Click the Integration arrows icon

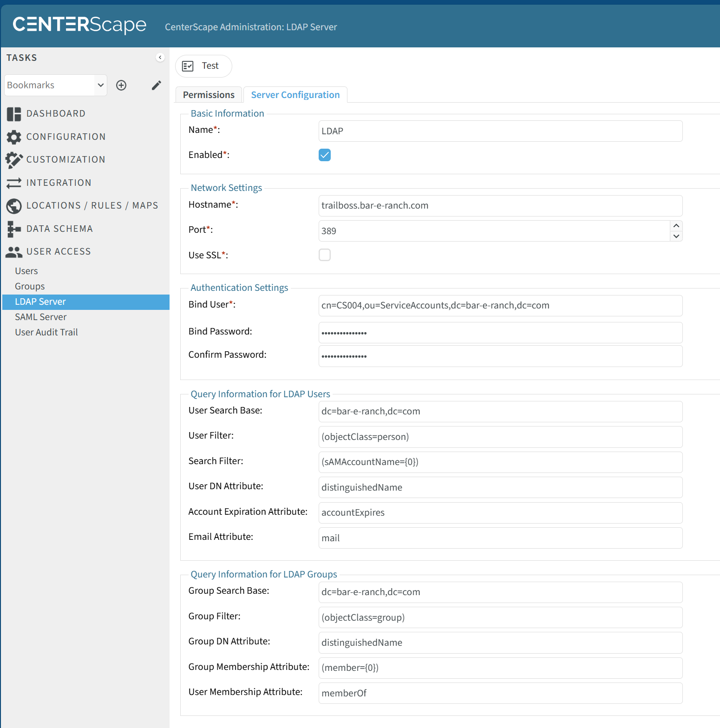pyautogui.click(x=14, y=183)
